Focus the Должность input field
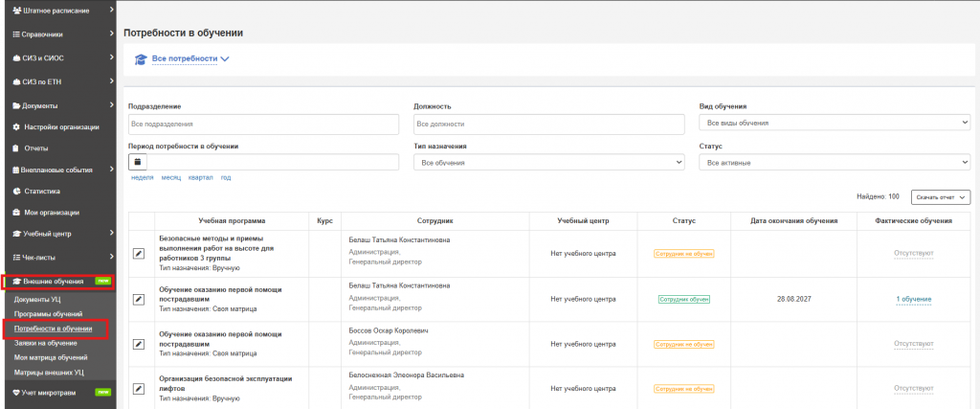Viewport: 980px width, 409px height. 548,124
